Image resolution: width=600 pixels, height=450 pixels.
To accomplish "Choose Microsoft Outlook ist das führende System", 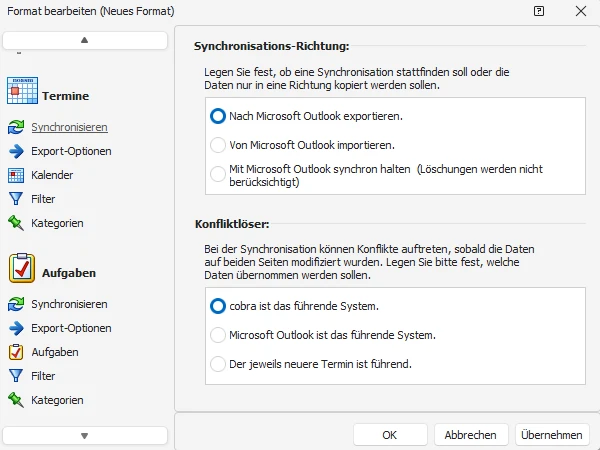I will (218, 335).
